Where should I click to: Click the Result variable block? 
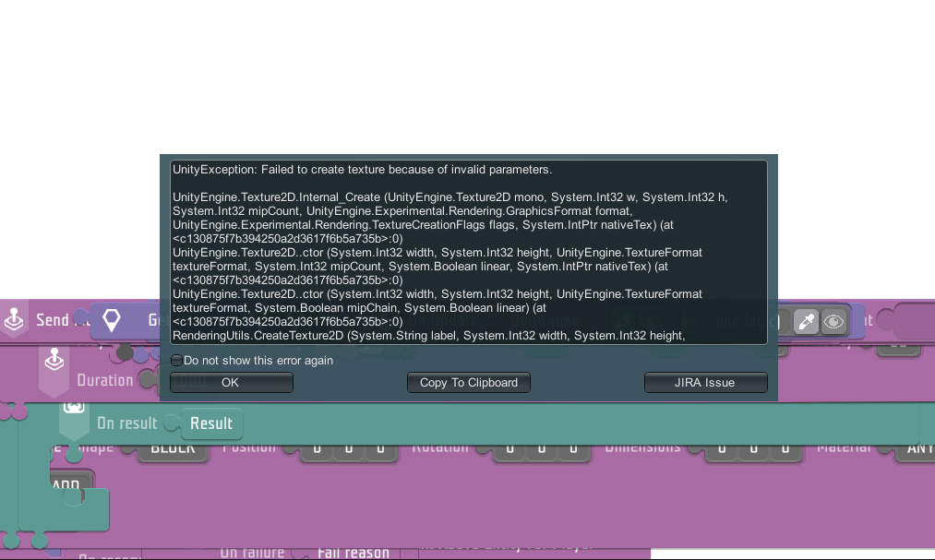(211, 423)
